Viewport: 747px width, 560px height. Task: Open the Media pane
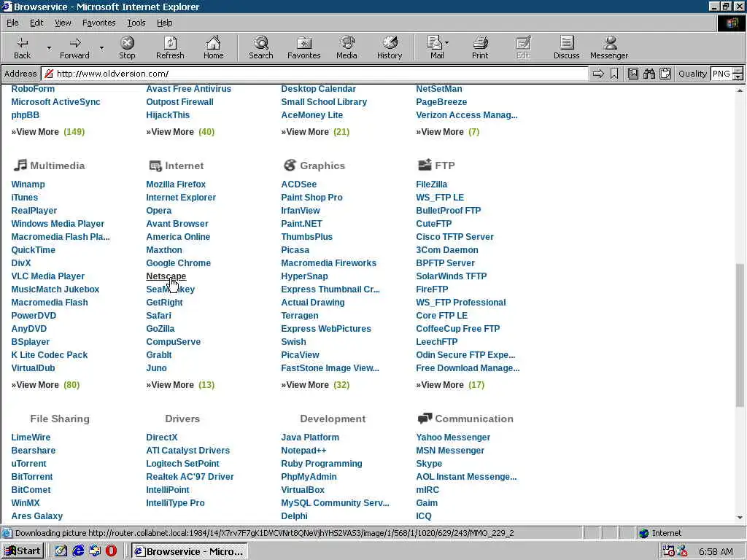click(x=347, y=47)
